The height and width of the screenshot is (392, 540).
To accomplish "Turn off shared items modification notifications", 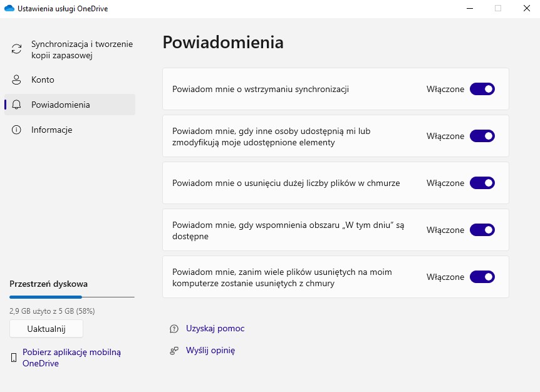I will click(482, 136).
